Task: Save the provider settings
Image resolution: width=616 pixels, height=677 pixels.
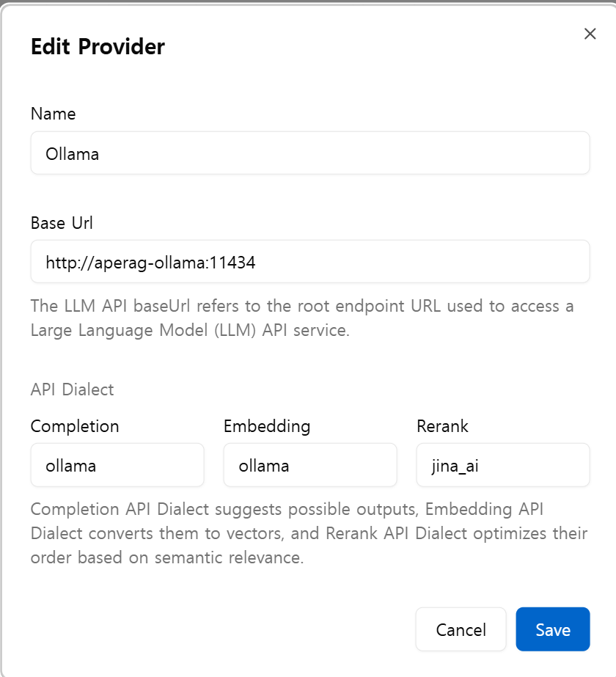Action: point(552,629)
